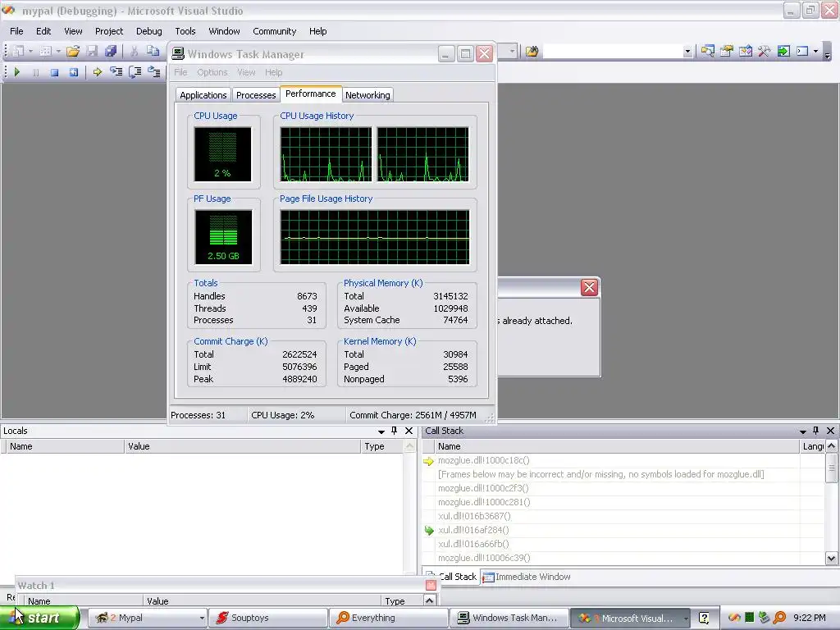840x630 pixels.
Task: Open the New Project dropdown arrow
Action: click(30, 52)
